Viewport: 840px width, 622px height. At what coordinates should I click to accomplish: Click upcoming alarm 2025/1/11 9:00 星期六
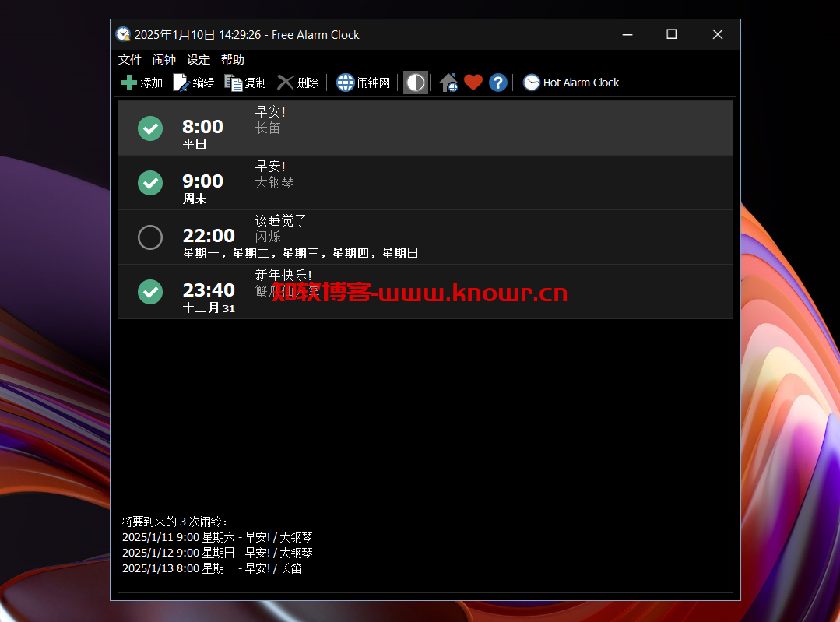[217, 537]
